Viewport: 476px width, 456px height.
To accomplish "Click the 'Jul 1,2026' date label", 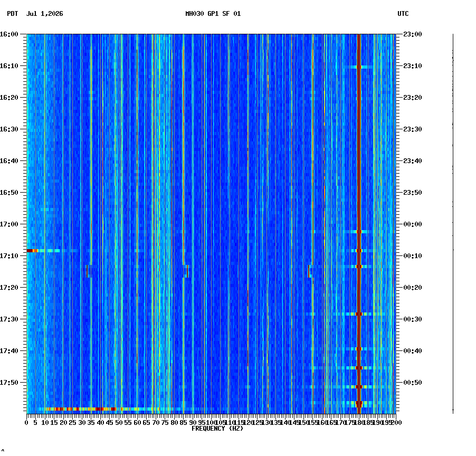I will coord(45,14).
